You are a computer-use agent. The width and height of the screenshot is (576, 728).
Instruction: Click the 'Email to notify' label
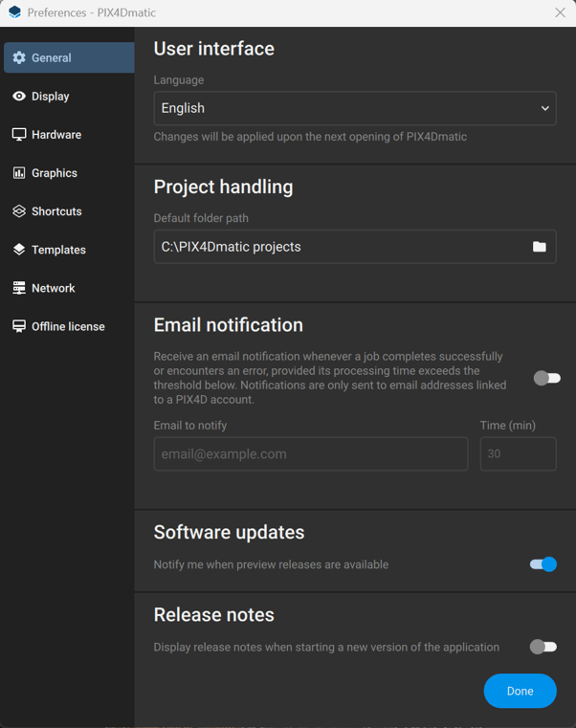click(190, 426)
